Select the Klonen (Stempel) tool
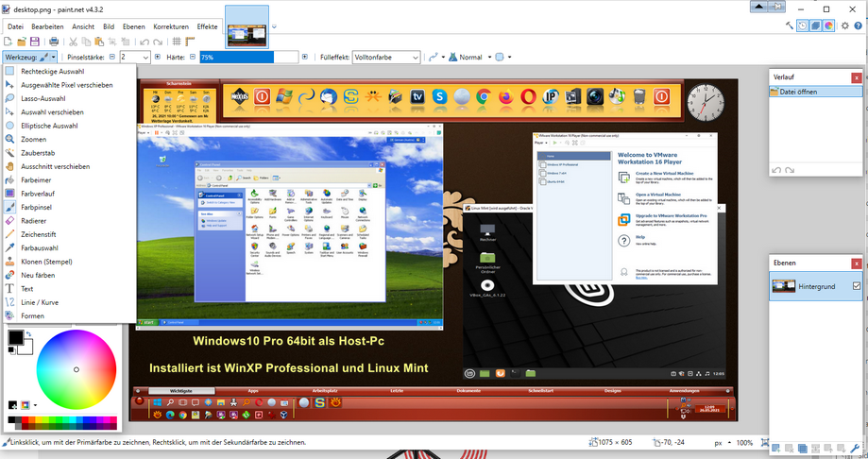The height and width of the screenshot is (459, 868). coord(45,262)
